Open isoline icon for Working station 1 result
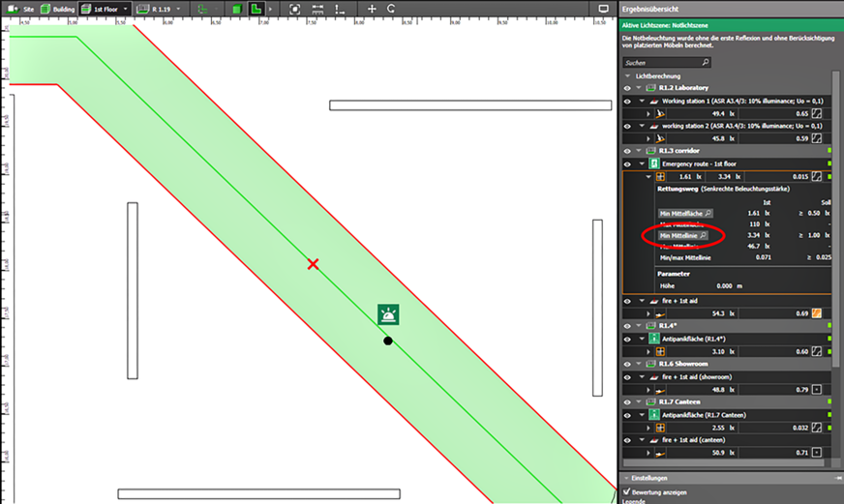Image resolution: width=844 pixels, height=504 pixels. tap(819, 113)
